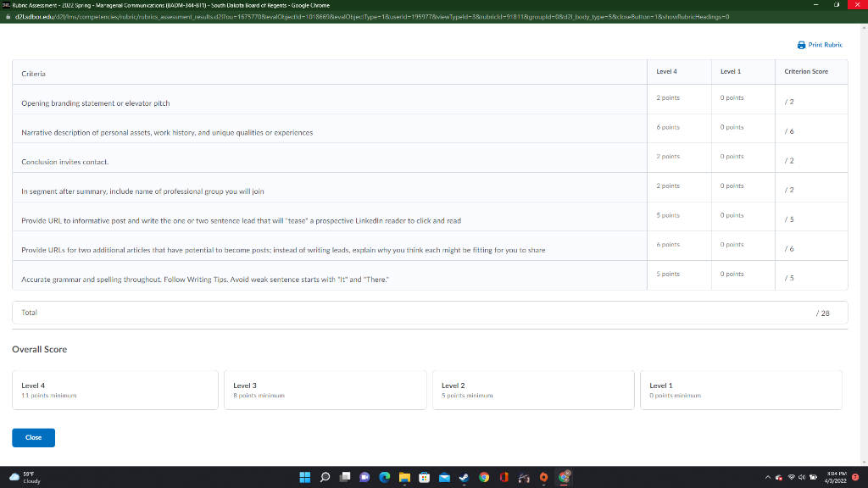Screen dimensions: 868x488
Task: Expand hidden icons in the system tray
Action: coord(767,476)
